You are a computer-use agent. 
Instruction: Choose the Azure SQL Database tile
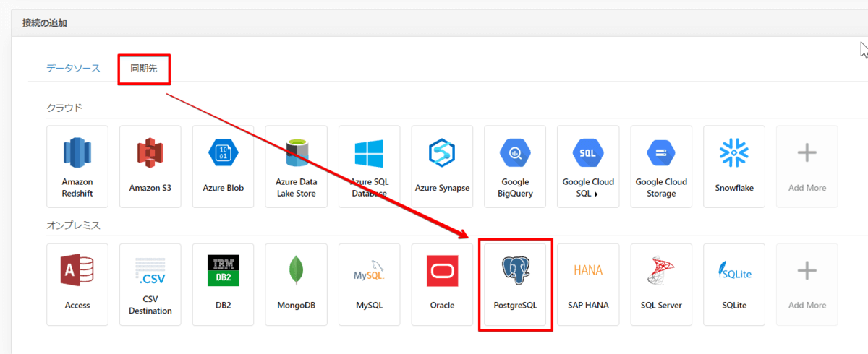tap(369, 167)
